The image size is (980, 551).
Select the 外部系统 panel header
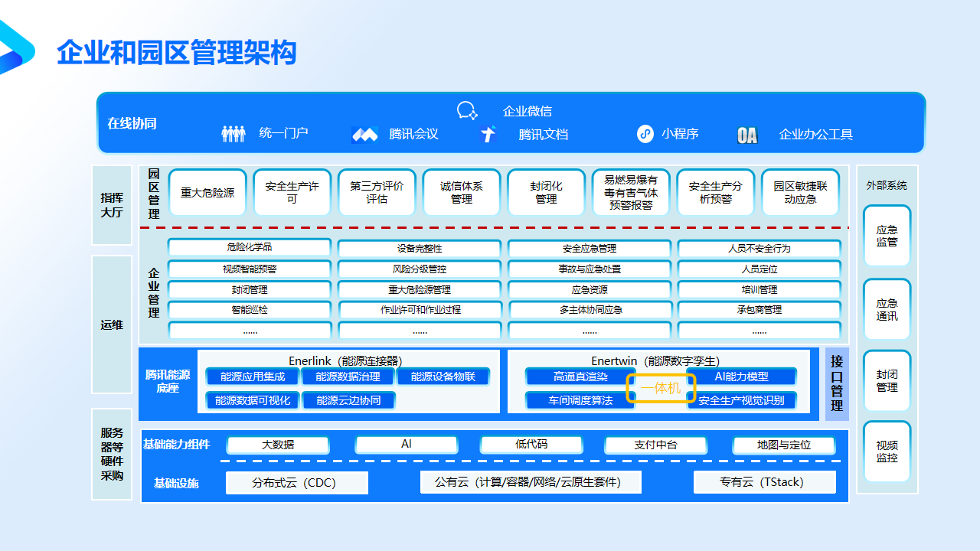(x=887, y=184)
